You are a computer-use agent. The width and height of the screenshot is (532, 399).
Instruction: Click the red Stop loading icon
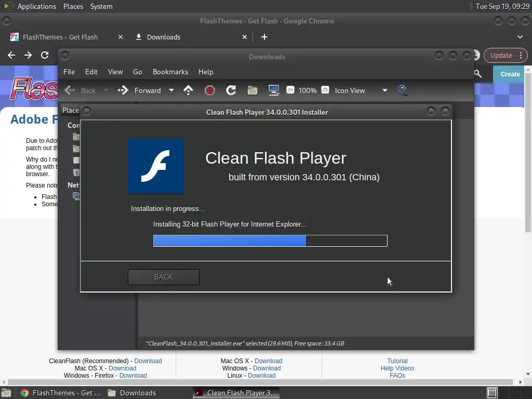[210, 90]
